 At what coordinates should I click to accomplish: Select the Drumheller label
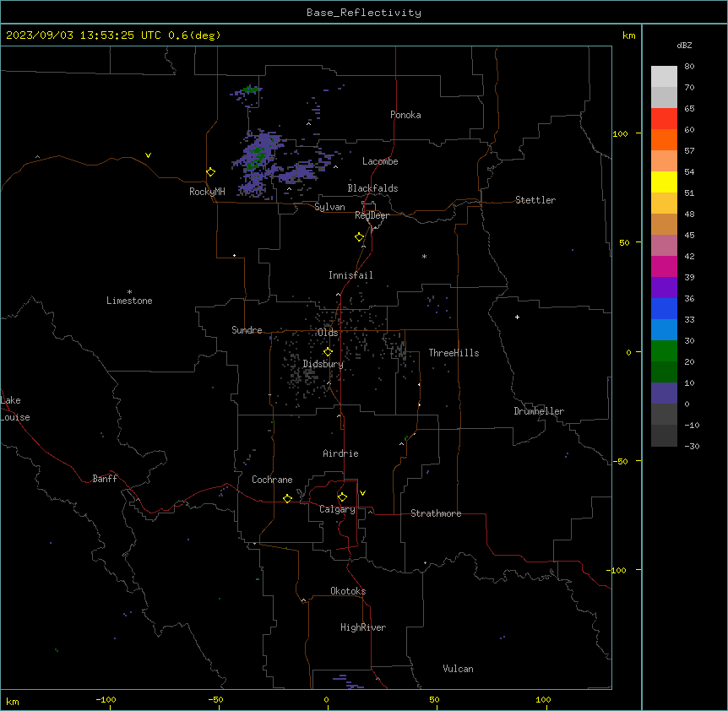coord(539,411)
